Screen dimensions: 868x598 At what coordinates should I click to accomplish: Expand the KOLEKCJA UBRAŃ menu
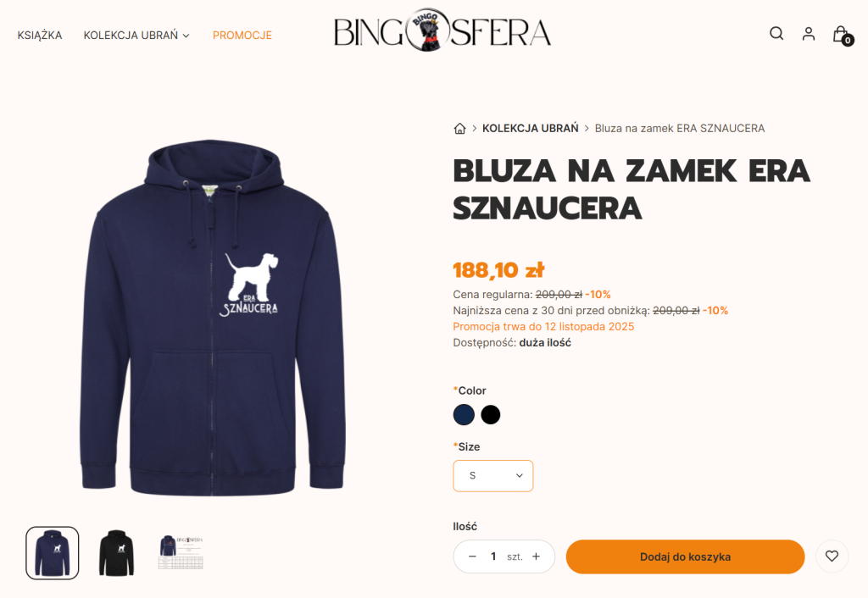[x=136, y=36]
